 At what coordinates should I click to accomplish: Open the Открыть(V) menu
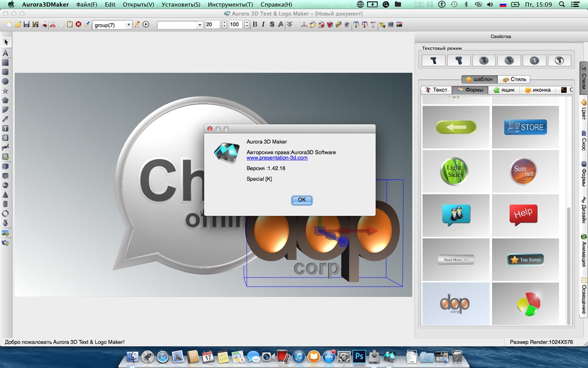pos(139,4)
